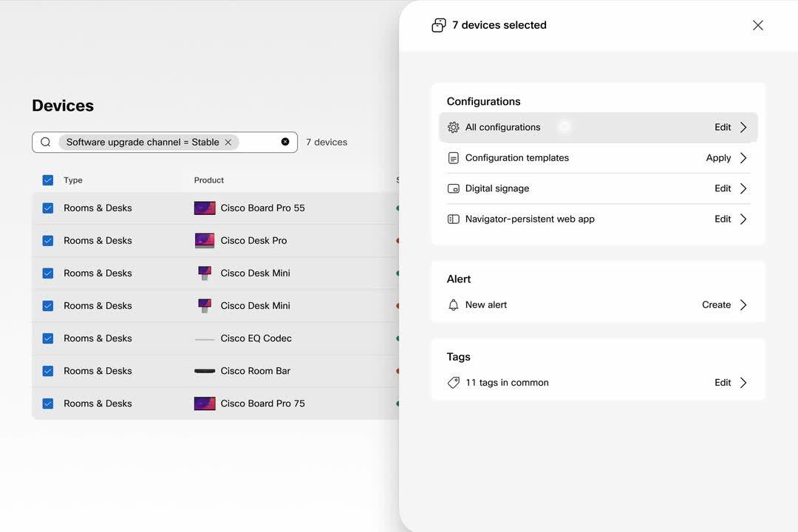
Task: Click the Cisco EQ Codec device image
Action: tap(205, 339)
